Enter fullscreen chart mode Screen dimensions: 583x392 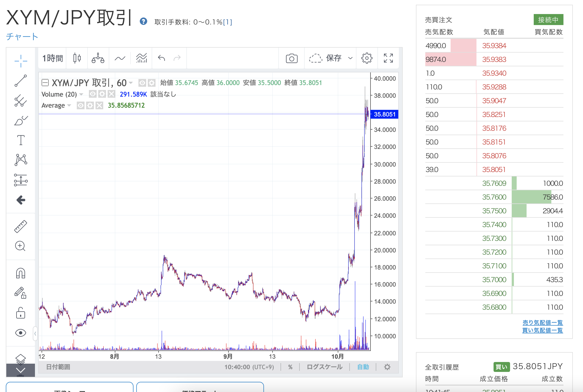tap(388, 58)
